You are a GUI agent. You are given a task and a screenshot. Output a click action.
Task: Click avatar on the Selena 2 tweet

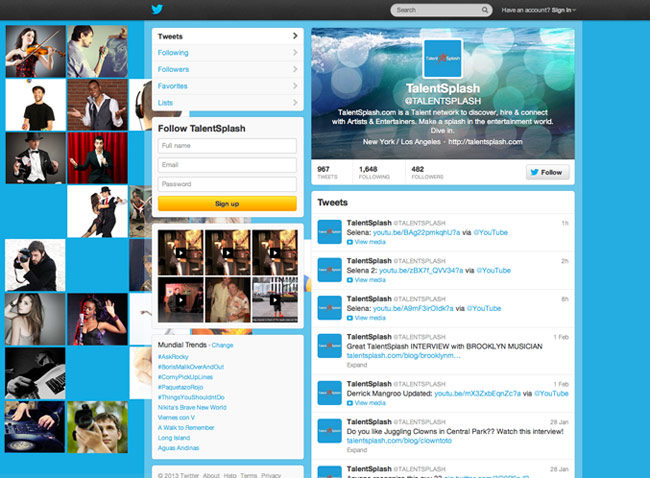point(330,270)
